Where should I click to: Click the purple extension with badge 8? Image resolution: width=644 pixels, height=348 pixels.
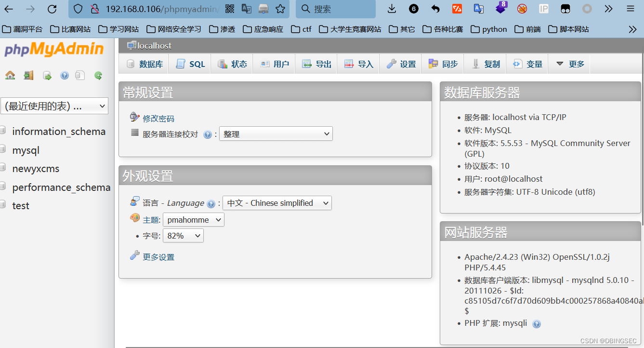pos(501,8)
